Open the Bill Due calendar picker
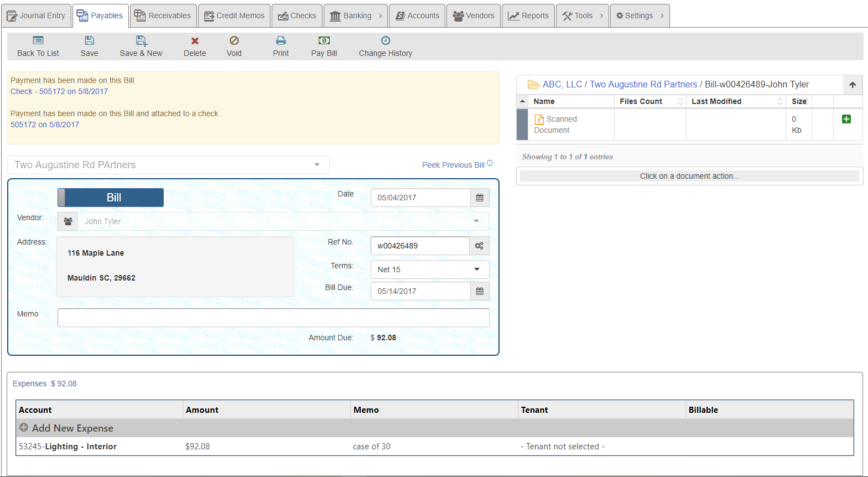Viewport: 868px width, 477px height. coord(480,291)
